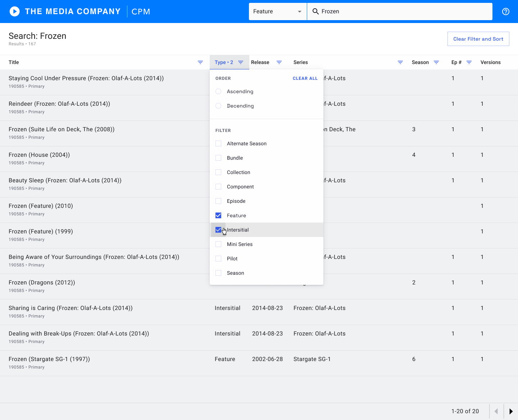
Task: Click season 6 in the Stargate row
Action: point(414,359)
